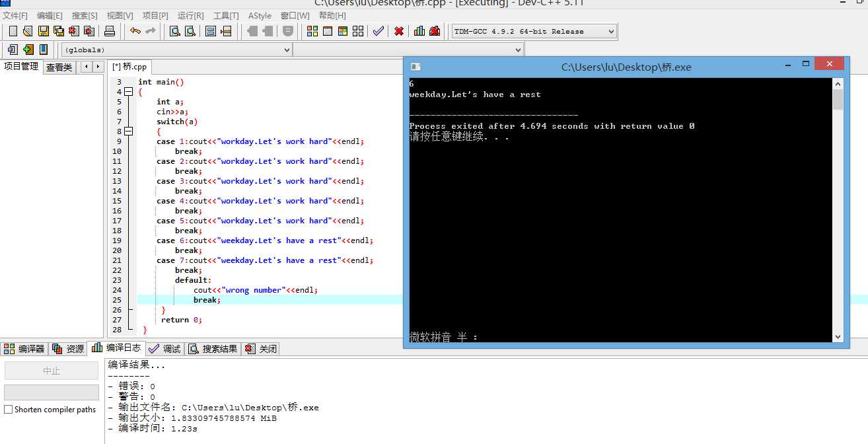This screenshot has height=444, width=868.
Task: Click the console window system menu icon
Action: 415,67
